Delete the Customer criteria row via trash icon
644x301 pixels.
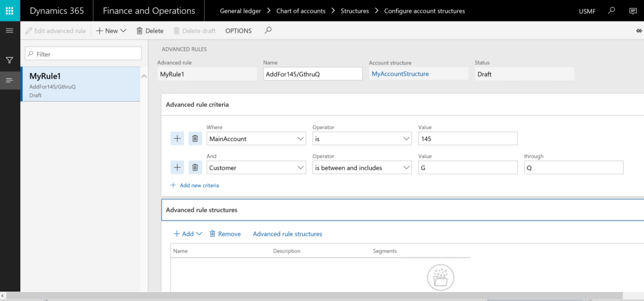tap(195, 167)
